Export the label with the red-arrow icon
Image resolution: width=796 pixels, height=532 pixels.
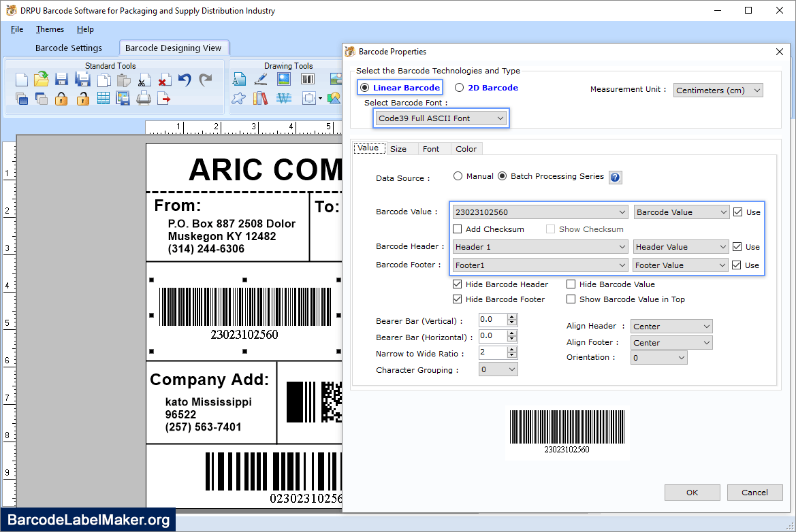tap(164, 99)
